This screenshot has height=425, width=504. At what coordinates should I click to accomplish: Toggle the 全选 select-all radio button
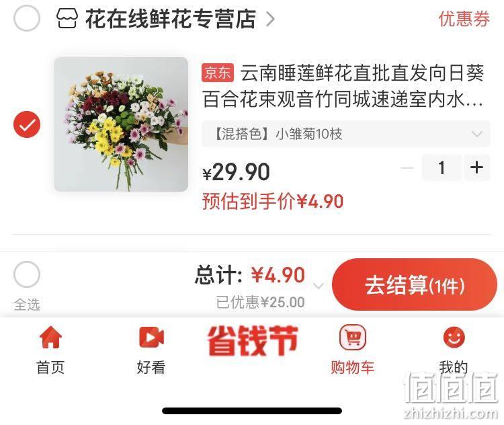[27, 274]
